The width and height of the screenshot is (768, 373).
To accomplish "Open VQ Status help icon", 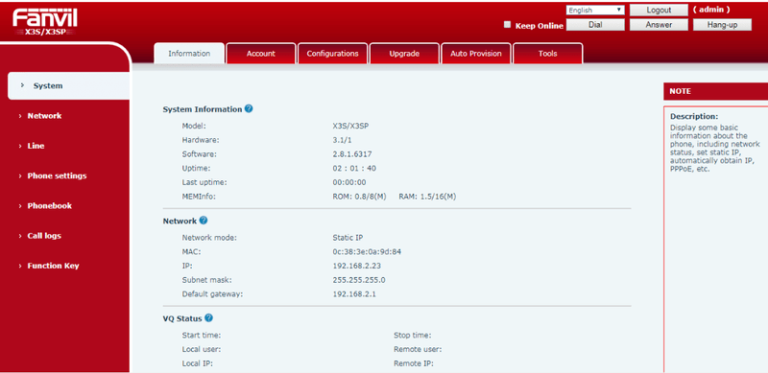I will click(209, 318).
